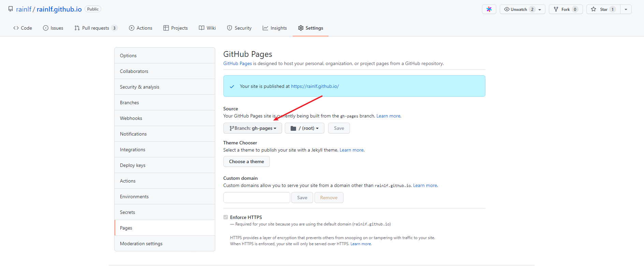Click the Remove custom domain button
This screenshot has width=644, height=266.
(x=329, y=198)
